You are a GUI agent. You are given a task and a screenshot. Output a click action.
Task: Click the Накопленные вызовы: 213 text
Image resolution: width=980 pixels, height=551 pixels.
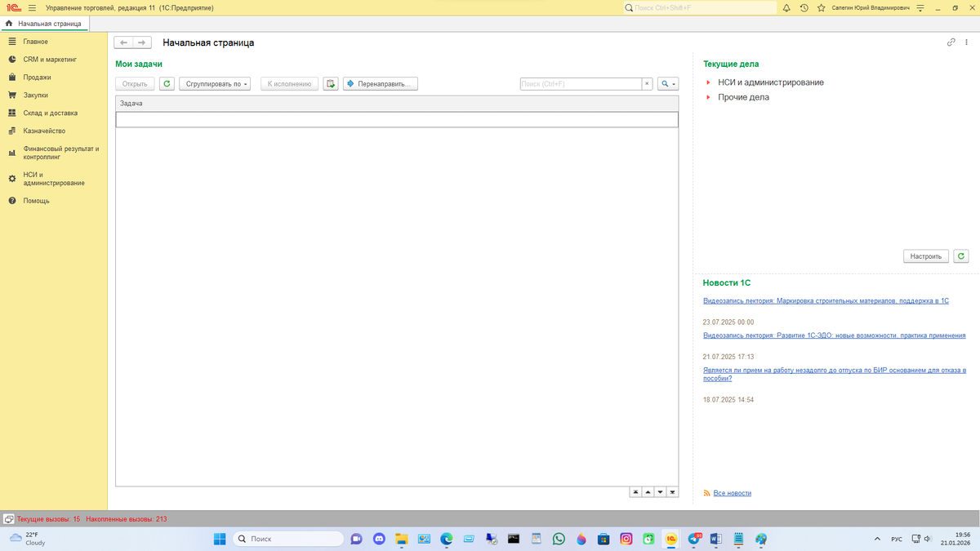pyautogui.click(x=126, y=519)
